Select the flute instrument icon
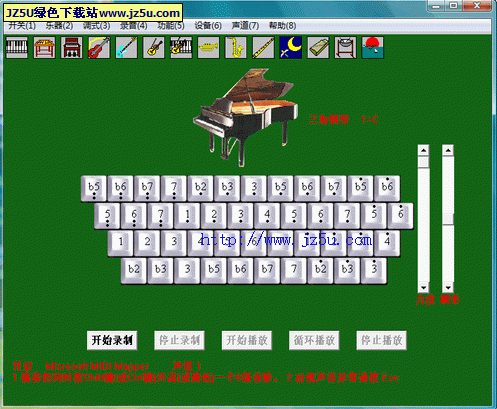This screenshot has height=409, width=497. point(263,48)
